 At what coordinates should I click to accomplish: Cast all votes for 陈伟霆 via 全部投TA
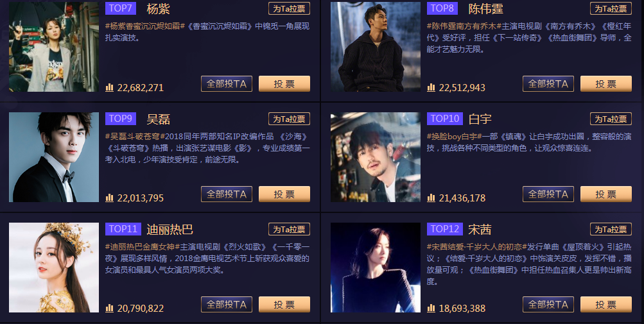548,84
